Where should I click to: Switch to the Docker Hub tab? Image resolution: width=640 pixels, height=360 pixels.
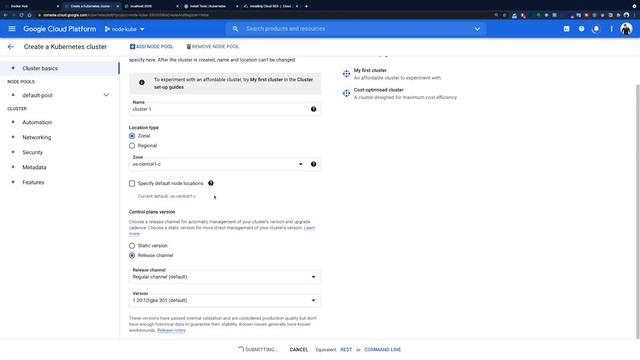31,6
